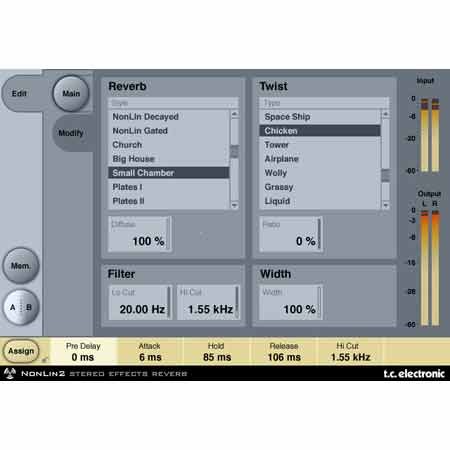
Task: Click the small icon beside Assign
Action: [x=45, y=359]
